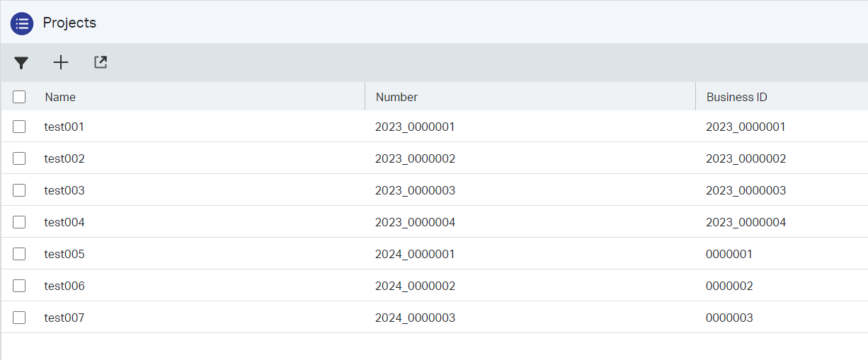The height and width of the screenshot is (360, 868).
Task: Check the box for test001
Action: coord(19,127)
